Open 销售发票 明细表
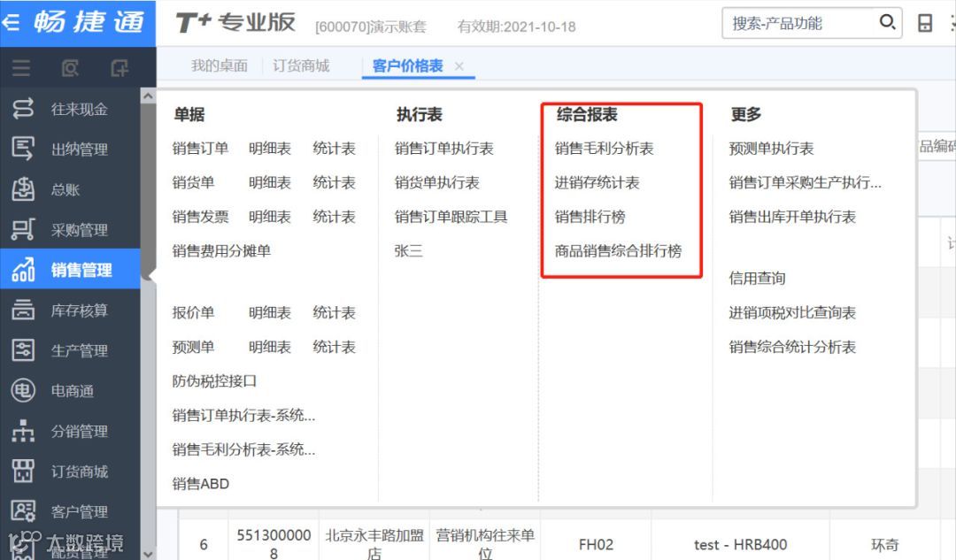Viewport: 956px width, 560px height. pos(269,217)
